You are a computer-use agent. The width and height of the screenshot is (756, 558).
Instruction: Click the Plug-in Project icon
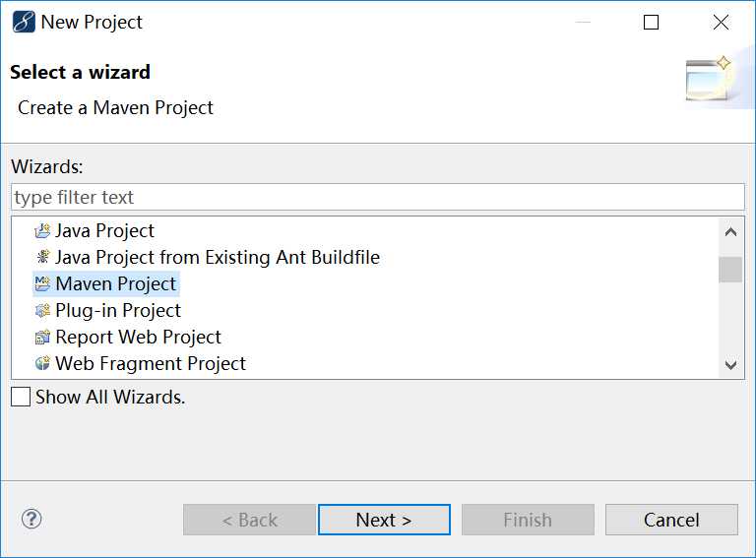click(42, 311)
